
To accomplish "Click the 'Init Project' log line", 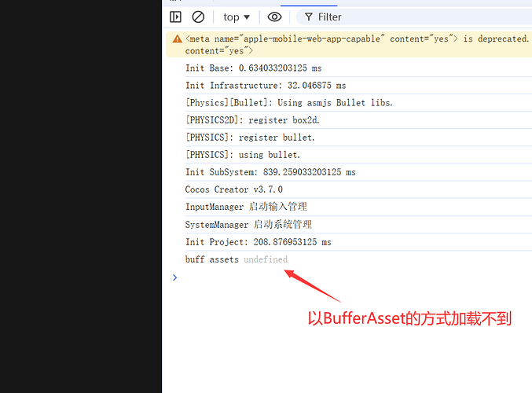I will point(258,242).
